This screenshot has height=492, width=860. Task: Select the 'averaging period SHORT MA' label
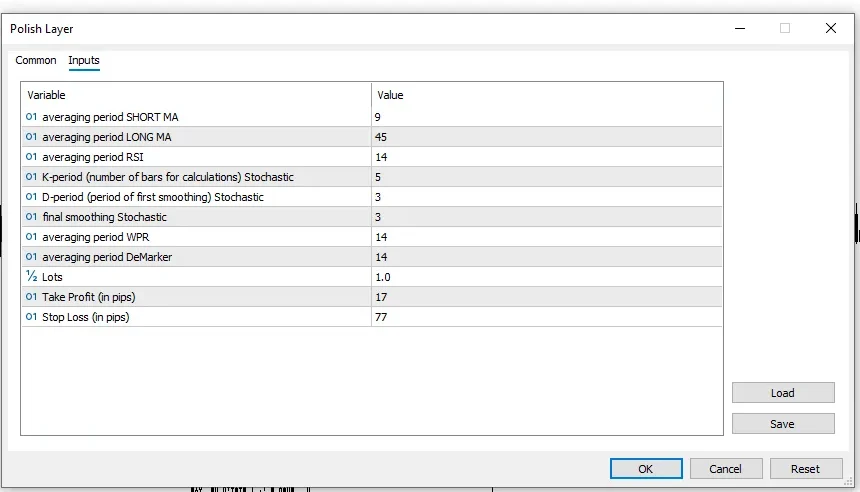point(110,117)
